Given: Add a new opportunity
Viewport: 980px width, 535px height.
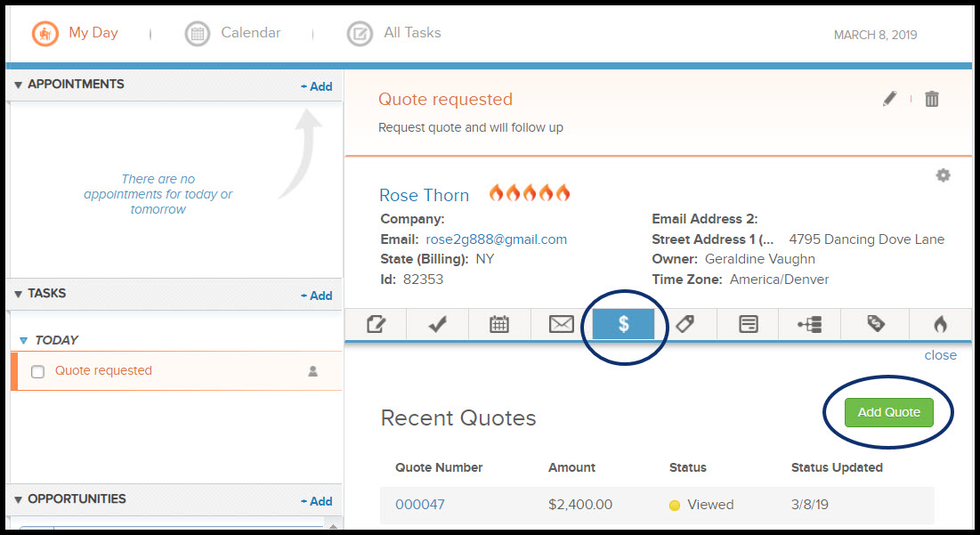Looking at the screenshot, I should pyautogui.click(x=317, y=501).
